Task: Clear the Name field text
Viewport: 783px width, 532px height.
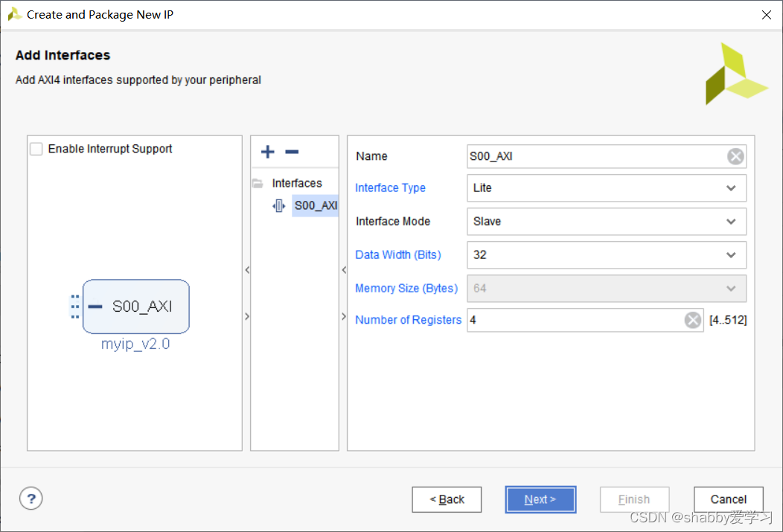Action: 735,157
